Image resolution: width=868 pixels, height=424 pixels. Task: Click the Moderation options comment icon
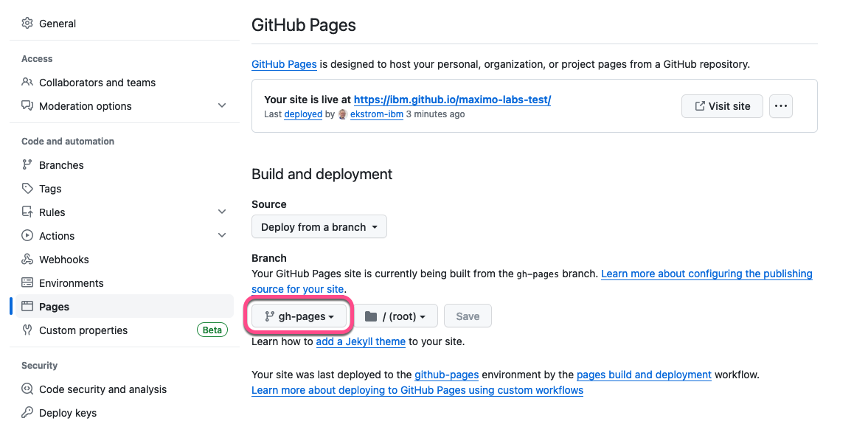pos(27,105)
